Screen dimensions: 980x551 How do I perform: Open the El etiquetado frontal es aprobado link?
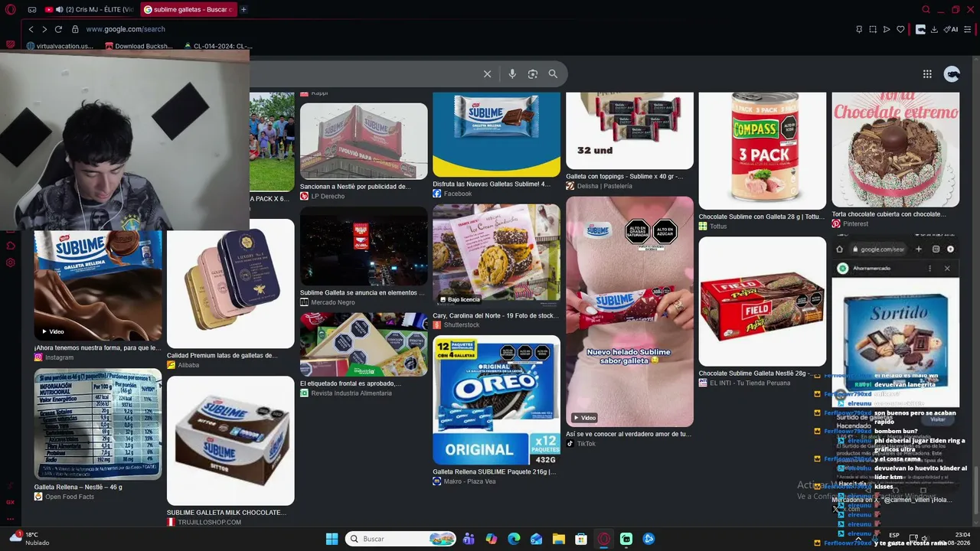351,383
